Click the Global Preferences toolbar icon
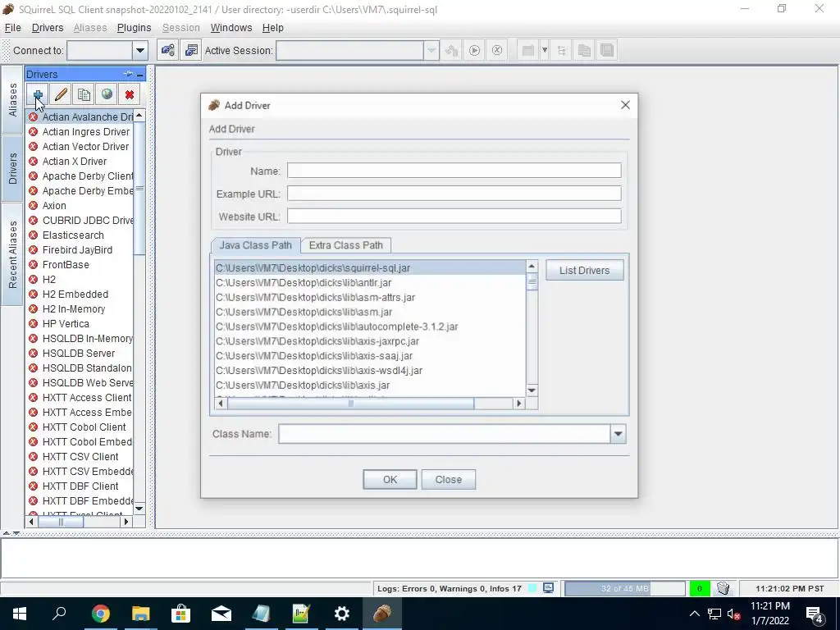This screenshot has width=840, height=630. (167, 50)
